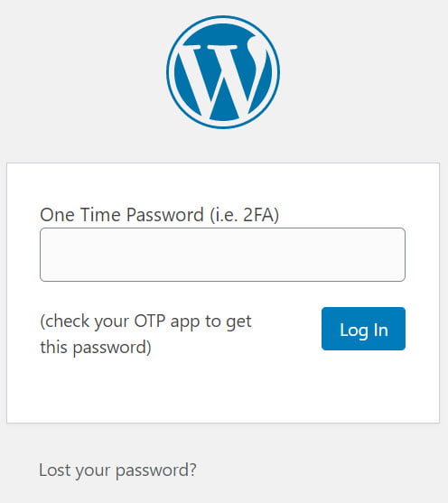Image resolution: width=448 pixels, height=503 pixels.
Task: Select the empty 2FA code text box
Action: point(222,255)
